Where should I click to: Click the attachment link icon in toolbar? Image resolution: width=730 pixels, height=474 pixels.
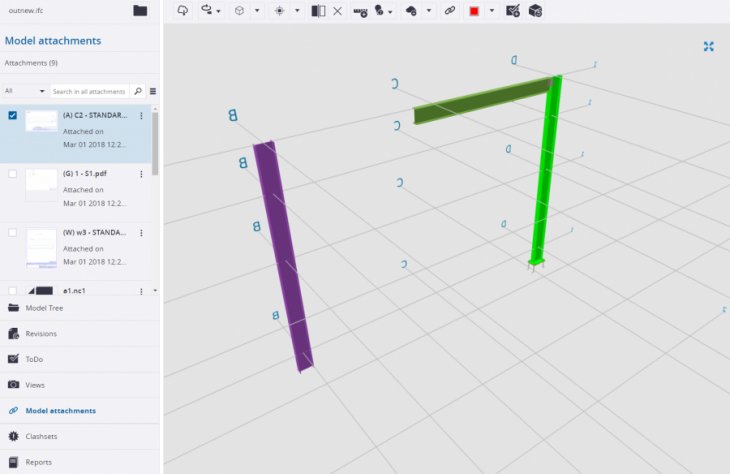point(450,11)
